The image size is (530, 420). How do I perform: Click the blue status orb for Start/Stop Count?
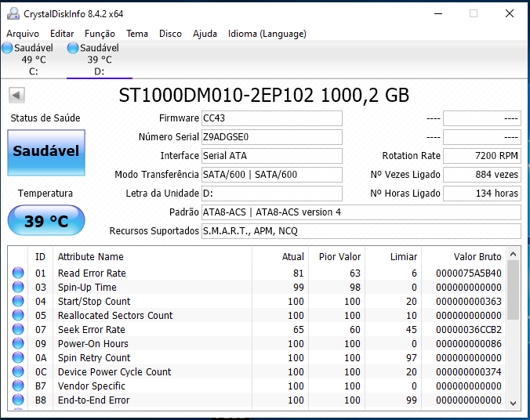[18, 301]
